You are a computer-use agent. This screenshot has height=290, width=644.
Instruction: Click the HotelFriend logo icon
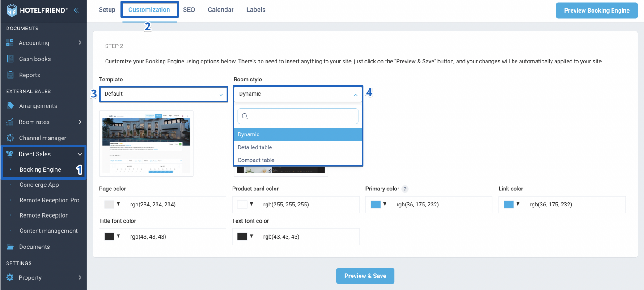[x=12, y=10]
